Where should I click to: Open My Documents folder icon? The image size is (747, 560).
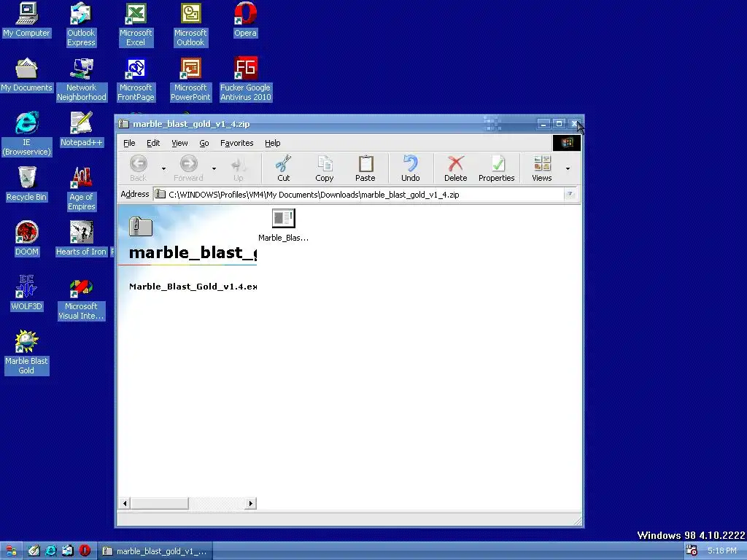[x=26, y=74]
